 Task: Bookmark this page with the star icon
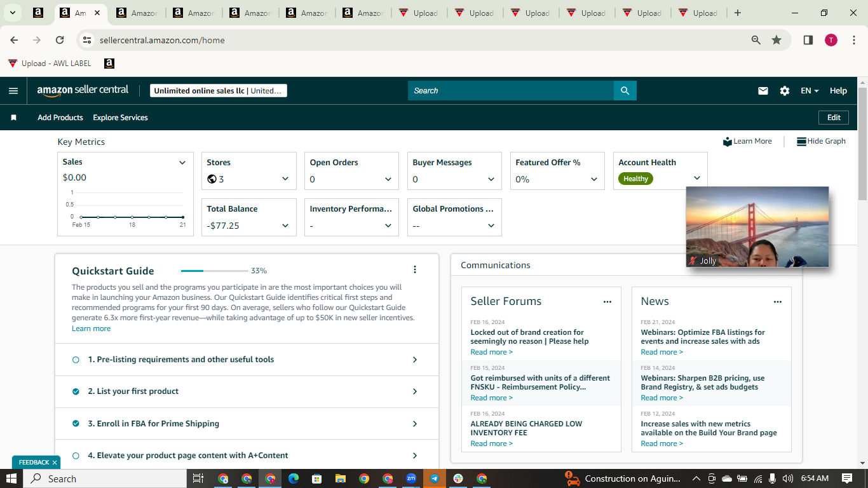(776, 40)
